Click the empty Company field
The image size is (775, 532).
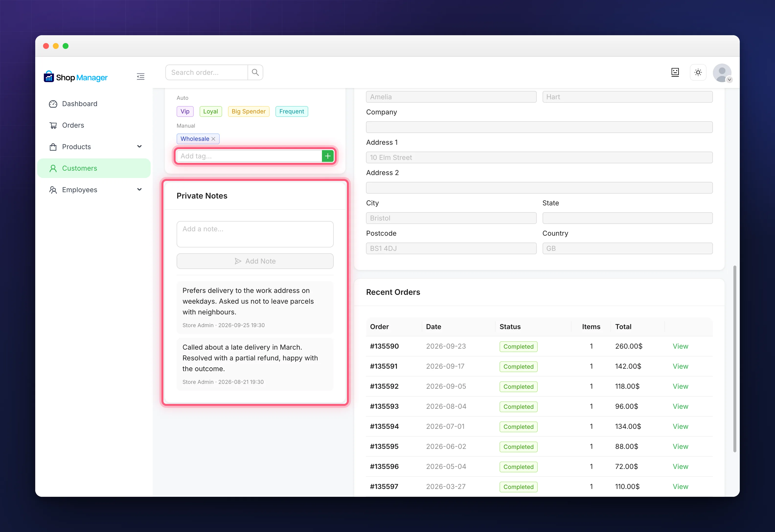(x=539, y=127)
